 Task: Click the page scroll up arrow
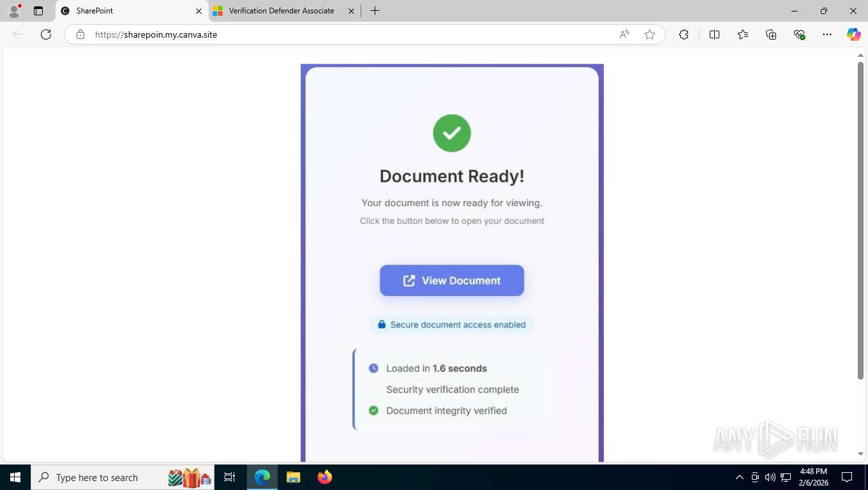point(860,56)
